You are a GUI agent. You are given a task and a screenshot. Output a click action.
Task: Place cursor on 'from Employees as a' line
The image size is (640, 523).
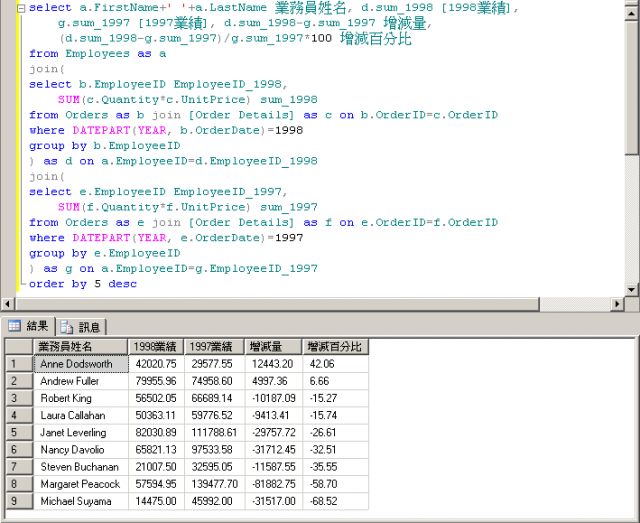coord(98,53)
